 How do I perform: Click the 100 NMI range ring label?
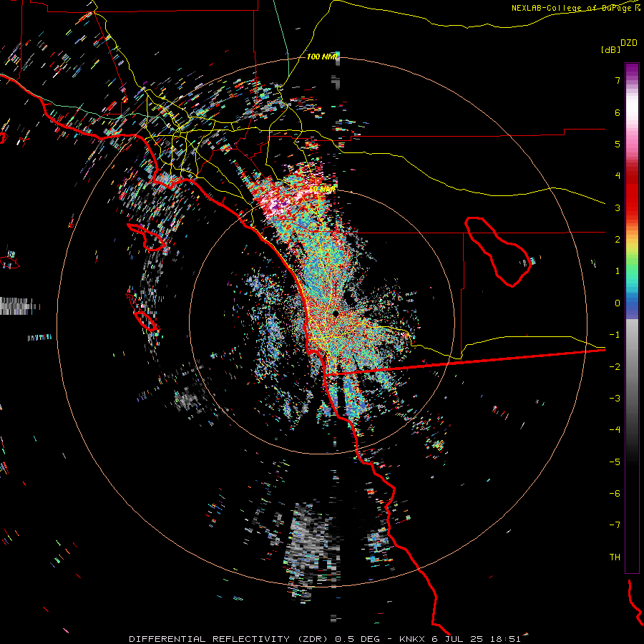point(322,57)
